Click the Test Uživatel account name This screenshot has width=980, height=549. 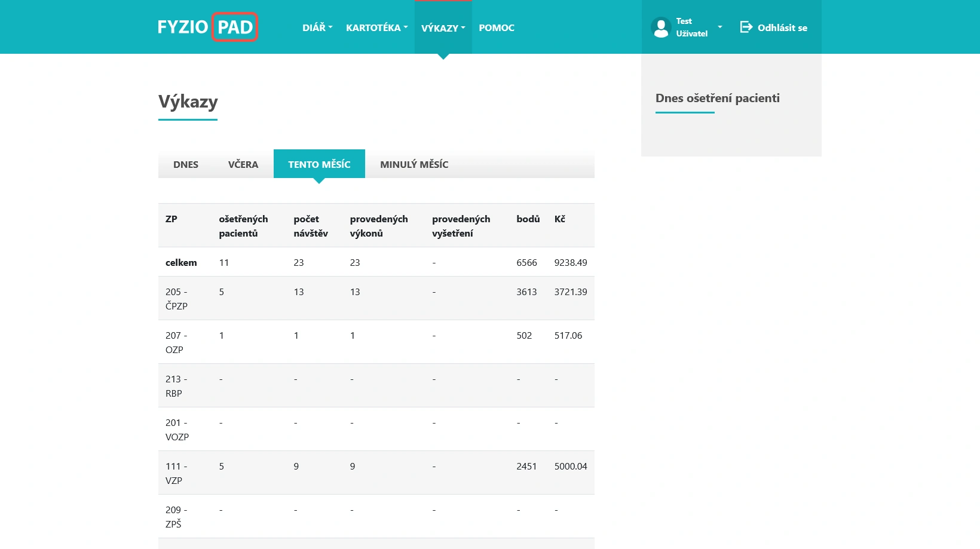(x=691, y=27)
